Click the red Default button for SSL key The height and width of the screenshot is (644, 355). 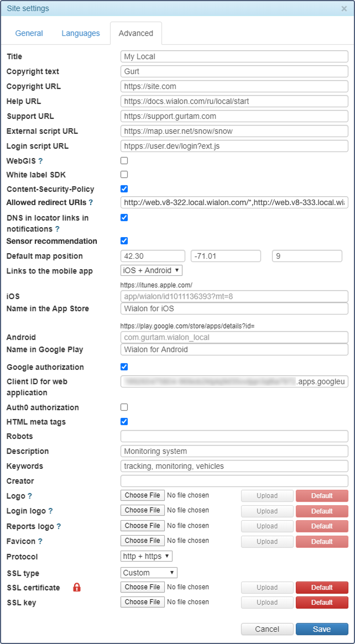[322, 602]
